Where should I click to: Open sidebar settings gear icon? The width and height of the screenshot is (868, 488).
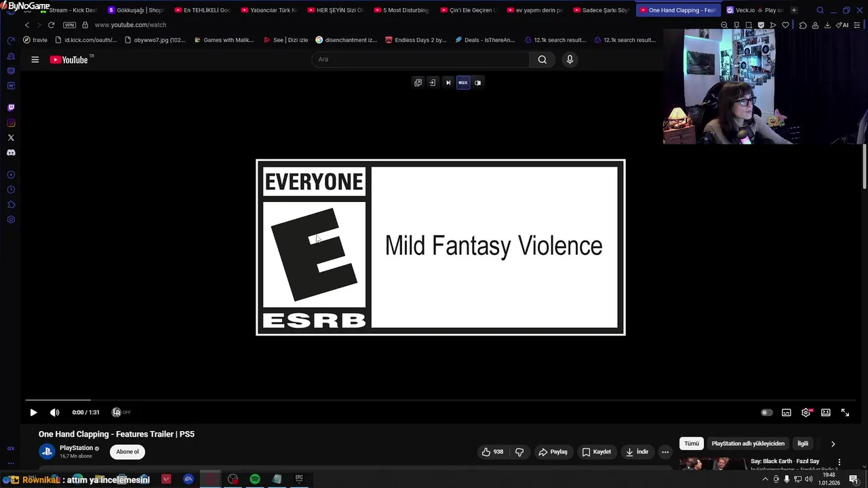pos(11,220)
